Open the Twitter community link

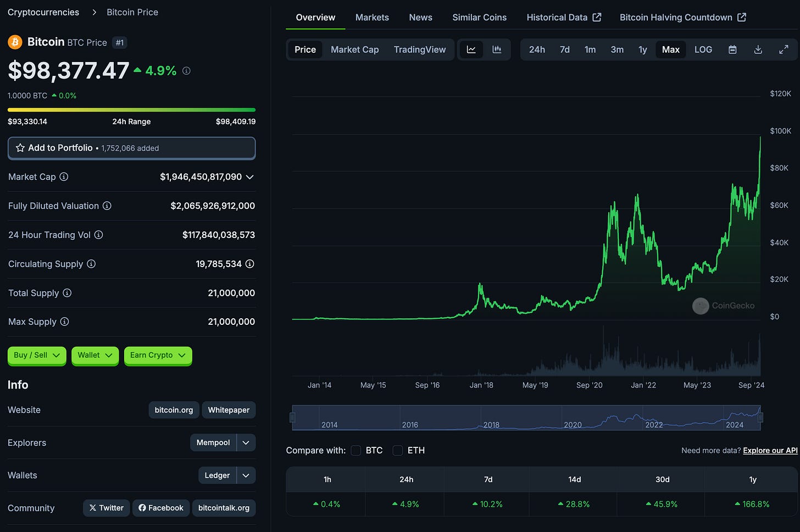[107, 508]
